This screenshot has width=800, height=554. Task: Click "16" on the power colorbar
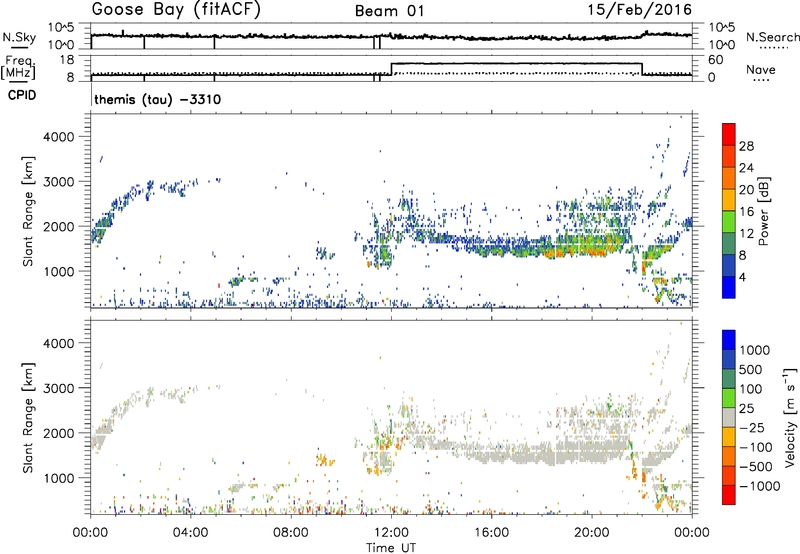(746, 211)
